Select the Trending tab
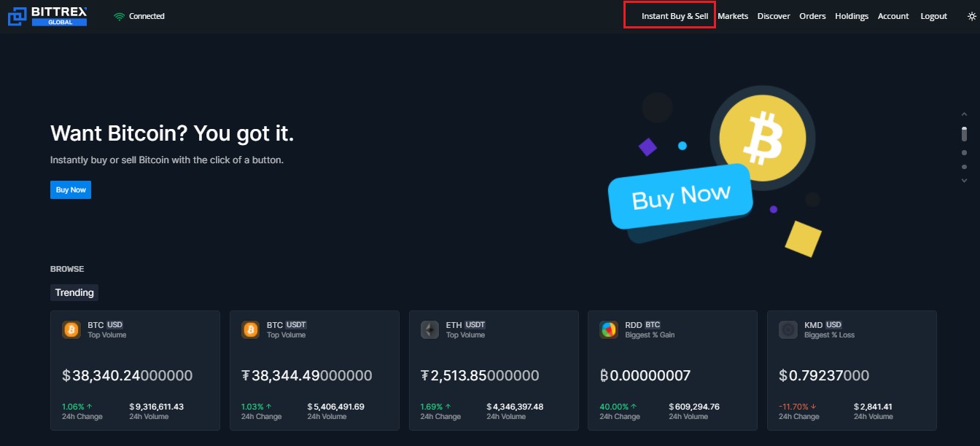This screenshot has height=446, width=980. 74,292
